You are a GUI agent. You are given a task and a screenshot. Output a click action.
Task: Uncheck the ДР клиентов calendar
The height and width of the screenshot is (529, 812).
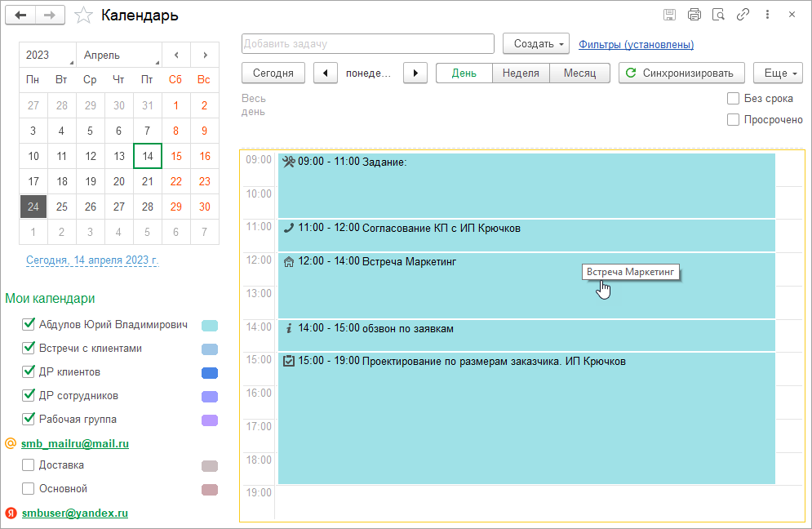[29, 372]
